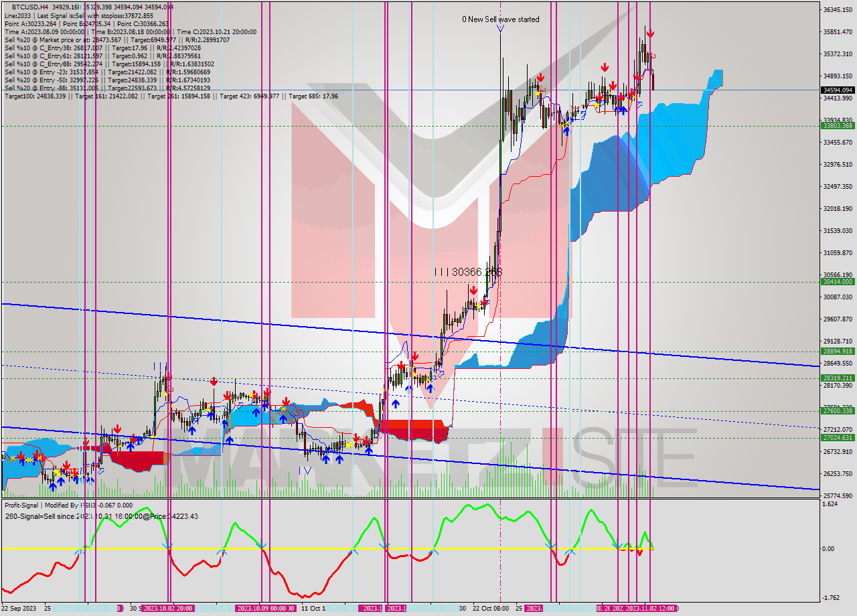Click the 29607.870 price axis value
Viewport: 857px width, 616px height.
838,319
